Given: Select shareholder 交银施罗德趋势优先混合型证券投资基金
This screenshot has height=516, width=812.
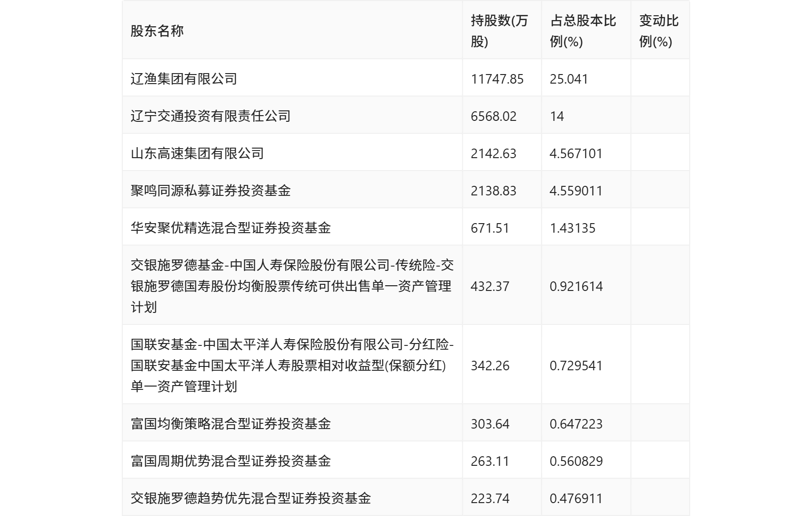Looking at the screenshot, I should (251, 498).
